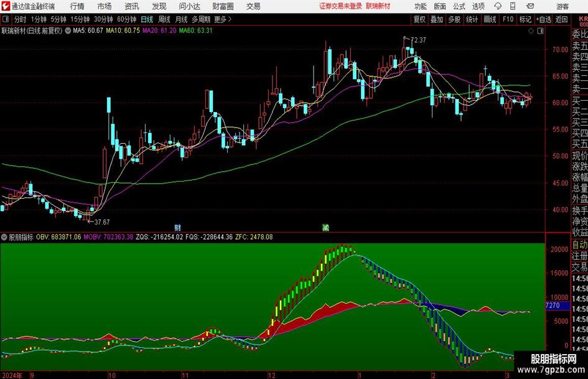588x379 pixels.
Task: Click the 联瑞新材 stock name in title bar
Action: tap(378, 6)
